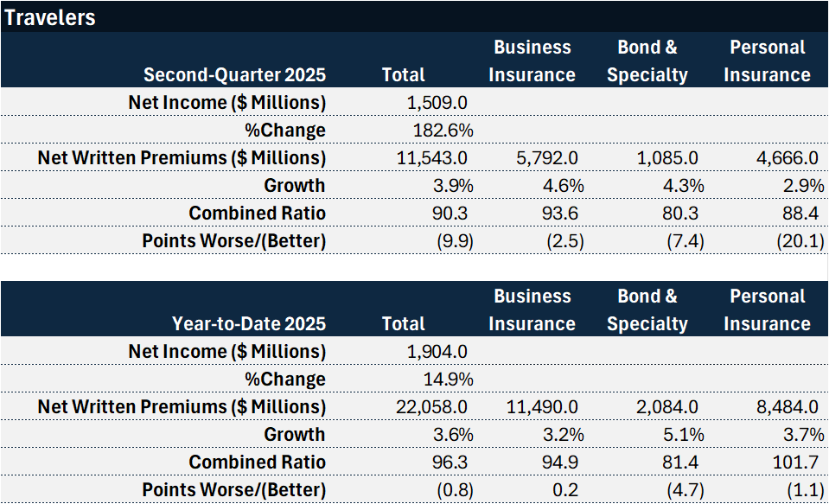Image resolution: width=829 pixels, height=504 pixels.
Task: Select year-to-date net income 1,904.0
Action: (x=437, y=351)
